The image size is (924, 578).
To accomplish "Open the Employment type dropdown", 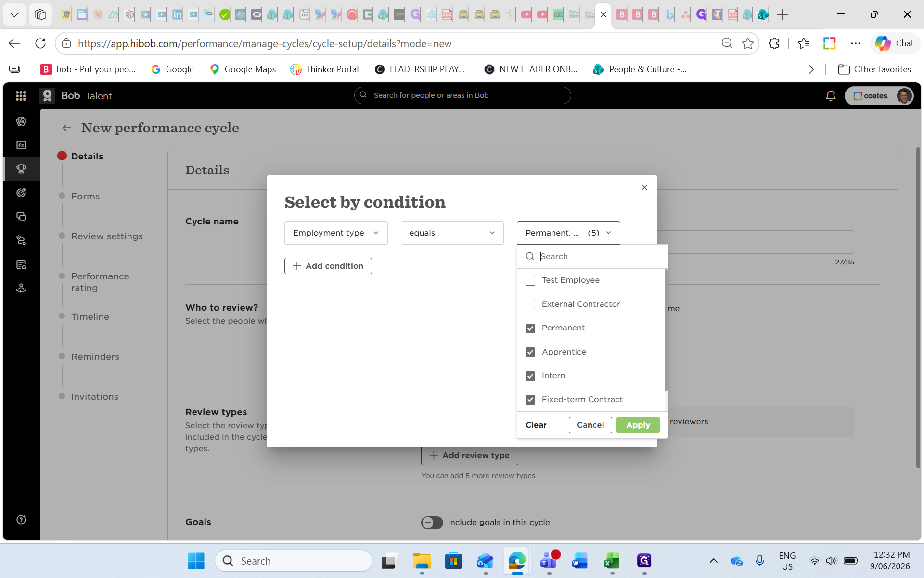I will (336, 233).
